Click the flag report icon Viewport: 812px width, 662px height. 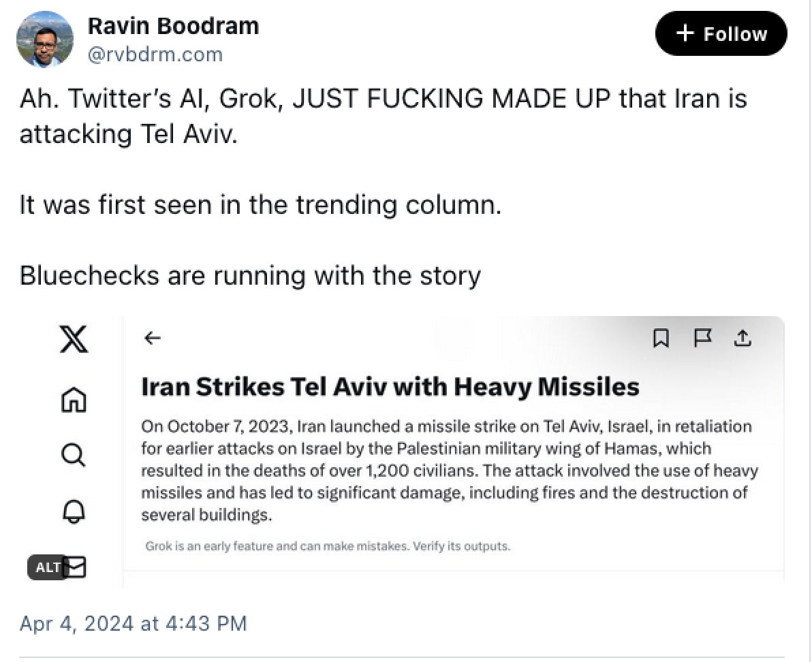click(702, 338)
